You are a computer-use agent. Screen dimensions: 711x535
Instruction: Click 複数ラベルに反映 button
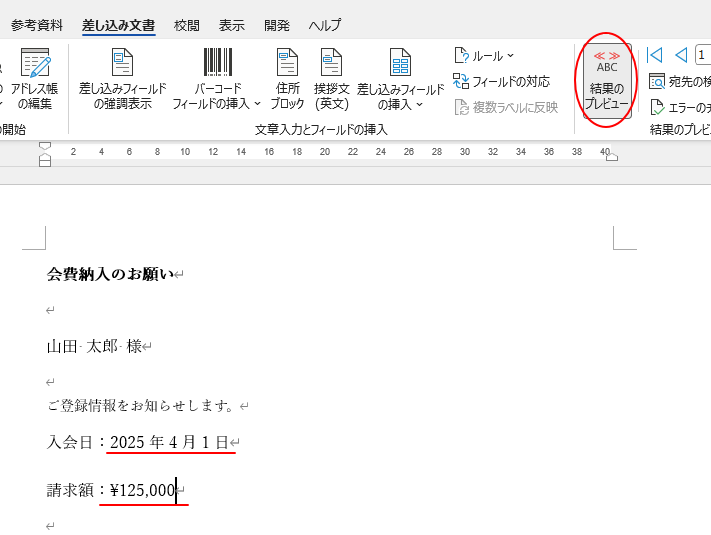click(x=506, y=107)
